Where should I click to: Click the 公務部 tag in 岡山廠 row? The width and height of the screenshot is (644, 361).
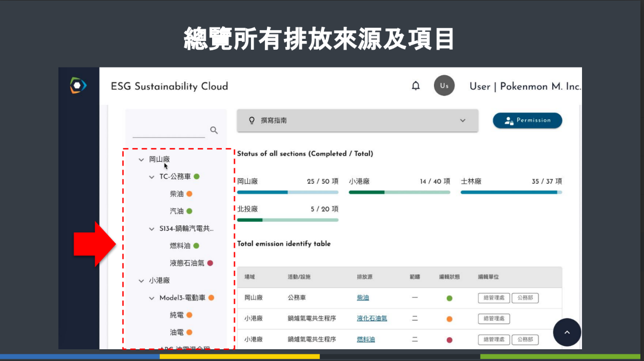click(x=525, y=298)
